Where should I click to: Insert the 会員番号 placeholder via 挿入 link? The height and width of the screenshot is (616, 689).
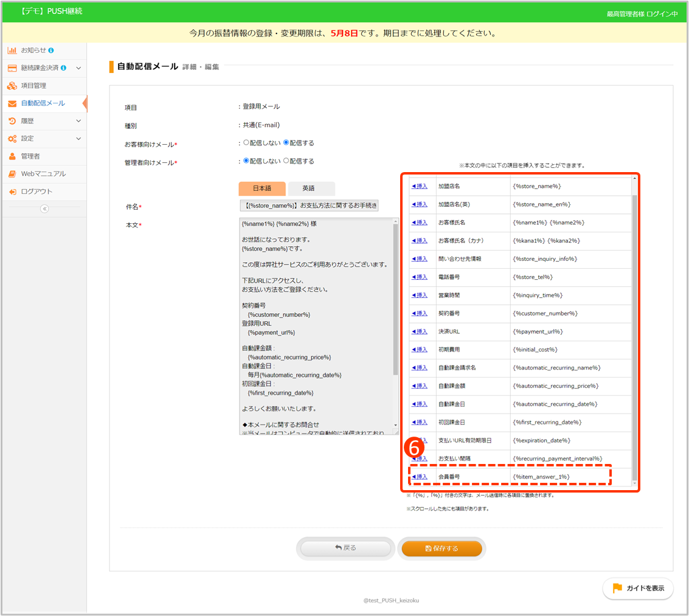(x=420, y=477)
